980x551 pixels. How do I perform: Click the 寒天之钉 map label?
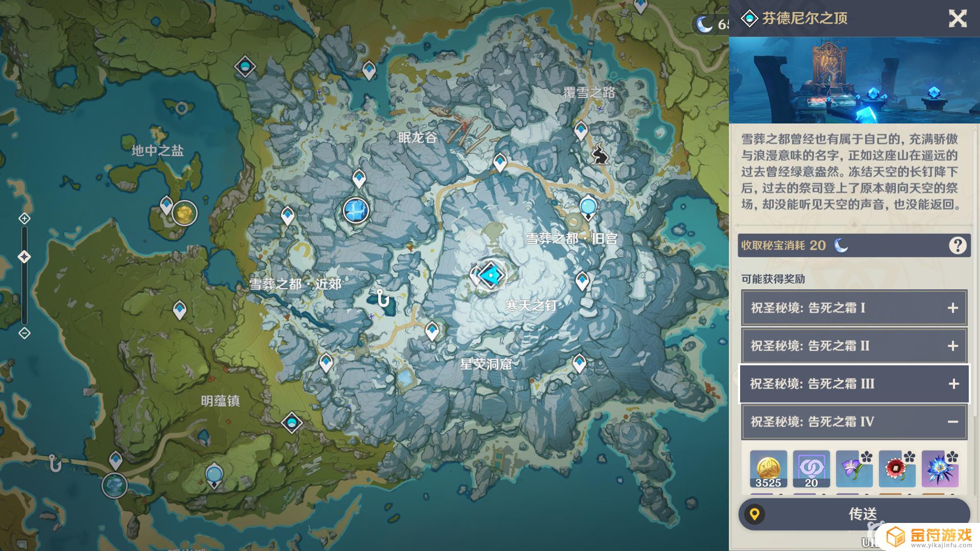(x=531, y=305)
